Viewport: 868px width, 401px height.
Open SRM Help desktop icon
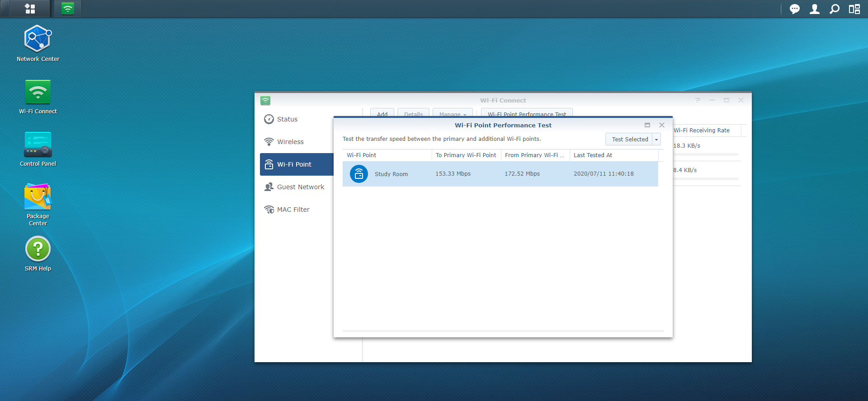(x=38, y=254)
